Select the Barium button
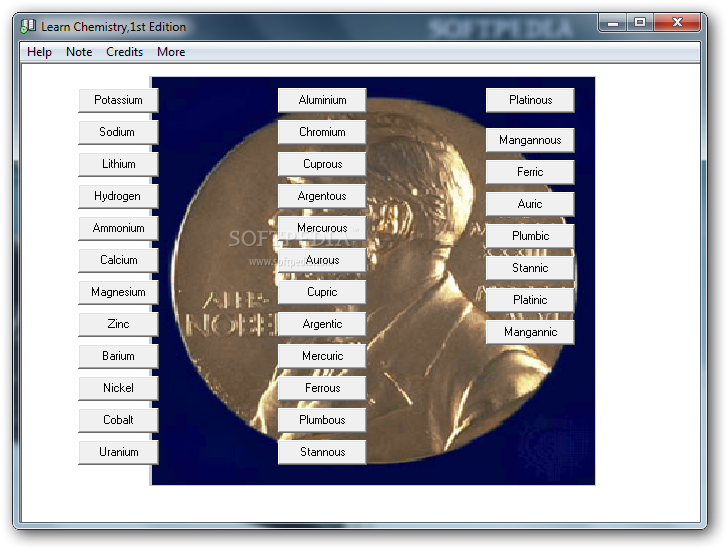Screen dimensions: 728x550 (x=118, y=356)
